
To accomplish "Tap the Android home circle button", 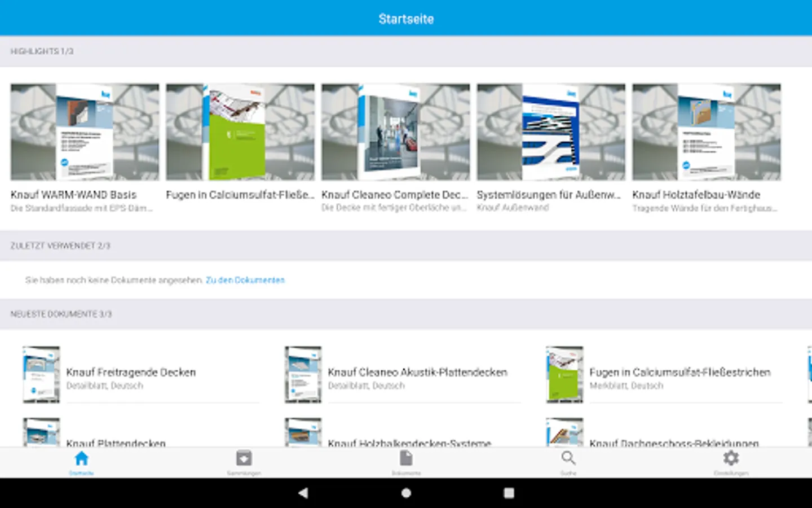I will (x=406, y=493).
